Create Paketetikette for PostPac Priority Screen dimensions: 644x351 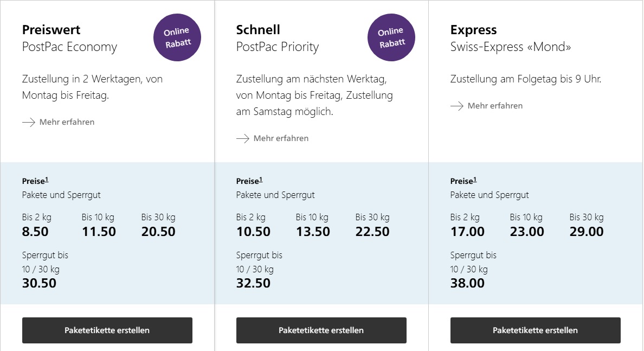[321, 330]
